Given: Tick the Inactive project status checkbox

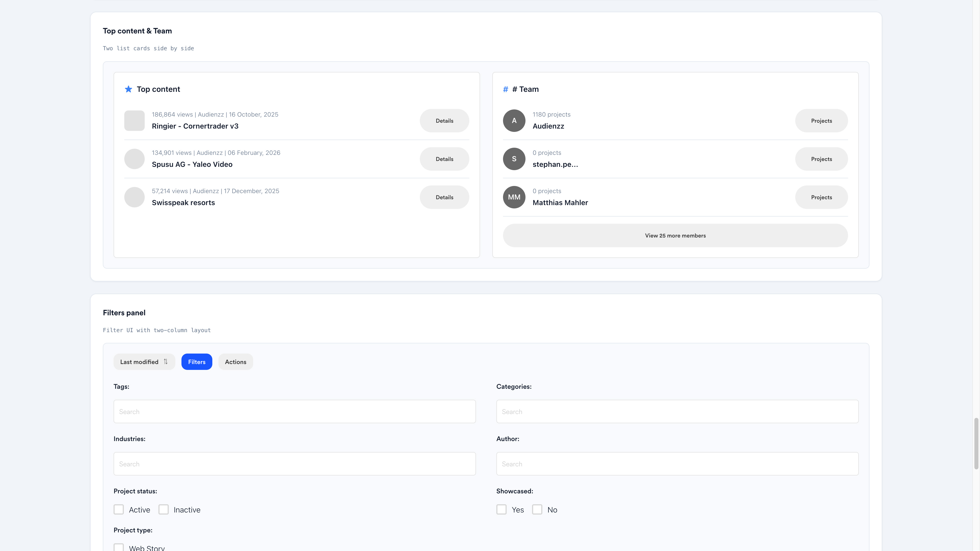Looking at the screenshot, I should 164,510.
